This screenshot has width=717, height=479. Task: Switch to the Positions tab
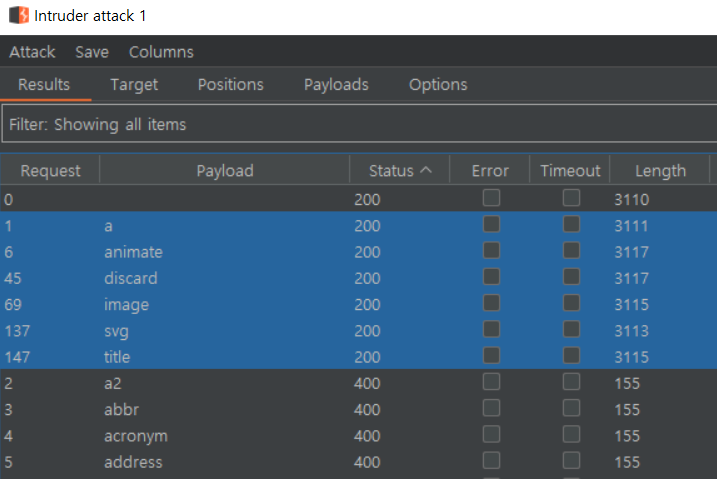point(230,85)
